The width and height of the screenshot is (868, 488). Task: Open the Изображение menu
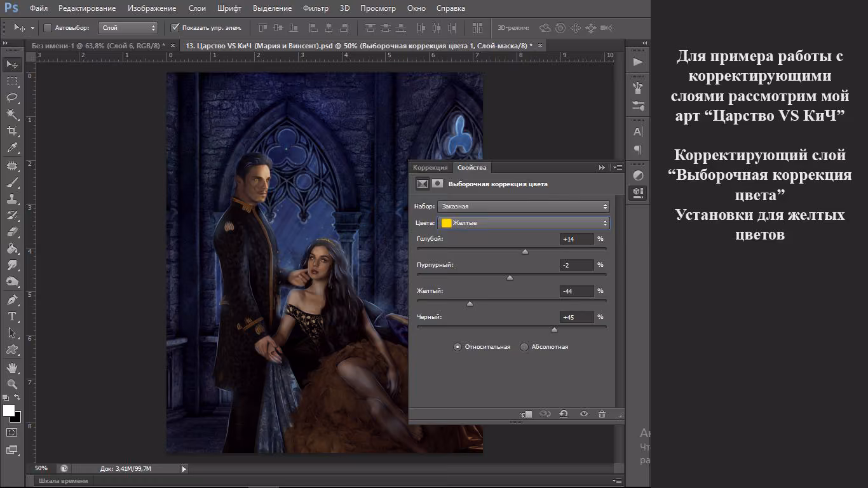pyautogui.click(x=151, y=8)
